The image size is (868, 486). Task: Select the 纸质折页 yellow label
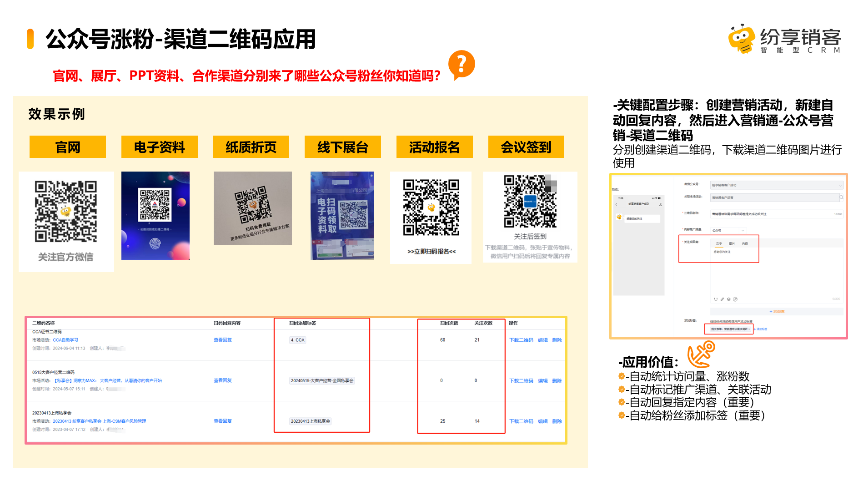tap(251, 147)
